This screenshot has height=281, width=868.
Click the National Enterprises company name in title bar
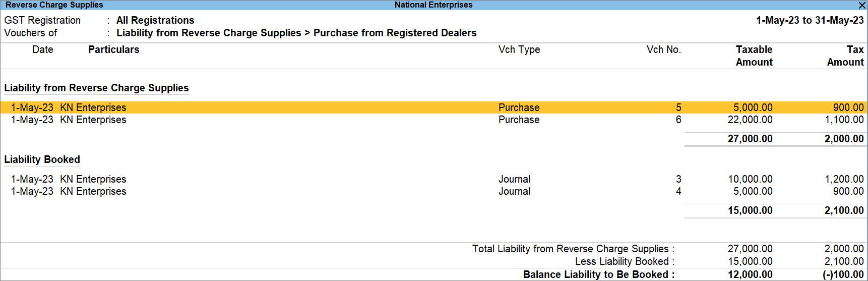tap(433, 5)
